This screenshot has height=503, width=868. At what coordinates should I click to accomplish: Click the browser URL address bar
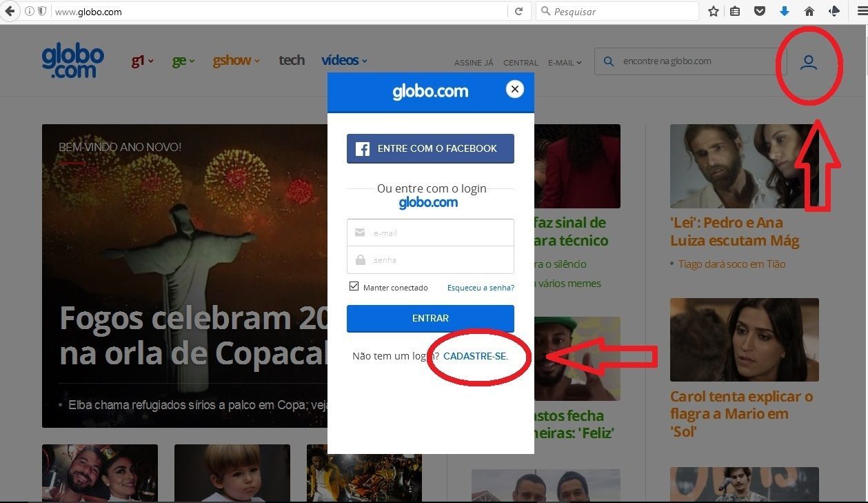(x=279, y=12)
